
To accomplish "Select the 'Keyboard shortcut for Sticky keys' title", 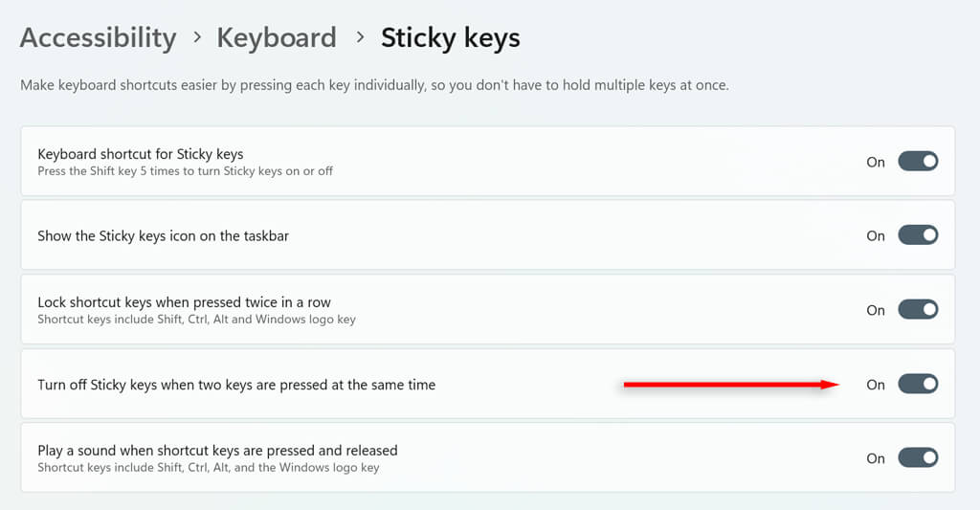I will pos(140,154).
